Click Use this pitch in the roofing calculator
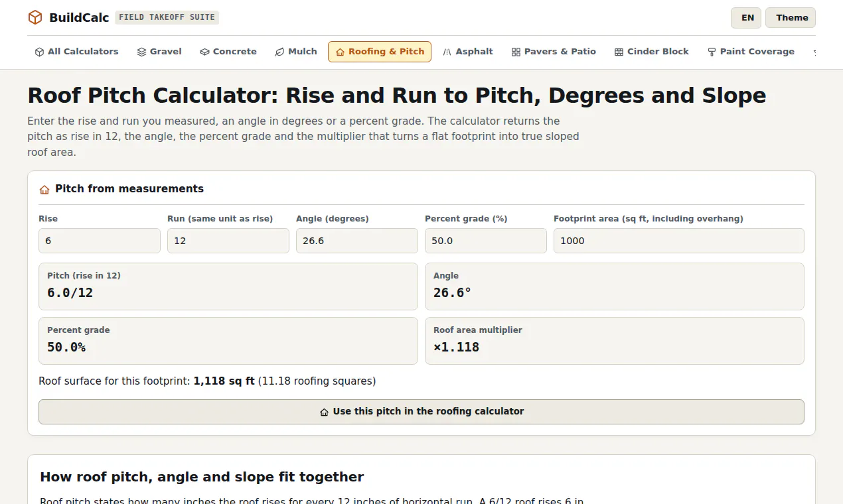Image resolution: width=843 pixels, height=504 pixels. [421, 412]
